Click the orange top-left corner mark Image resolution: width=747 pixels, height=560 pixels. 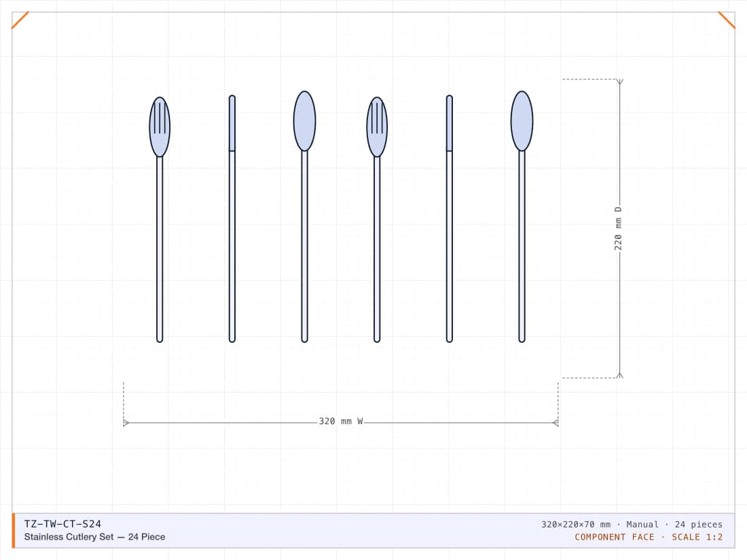(20, 20)
